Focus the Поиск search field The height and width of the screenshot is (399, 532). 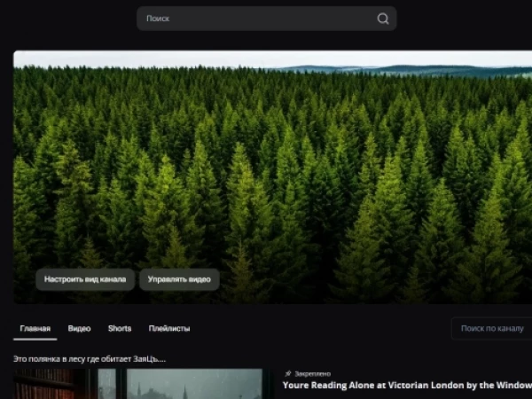click(266, 19)
